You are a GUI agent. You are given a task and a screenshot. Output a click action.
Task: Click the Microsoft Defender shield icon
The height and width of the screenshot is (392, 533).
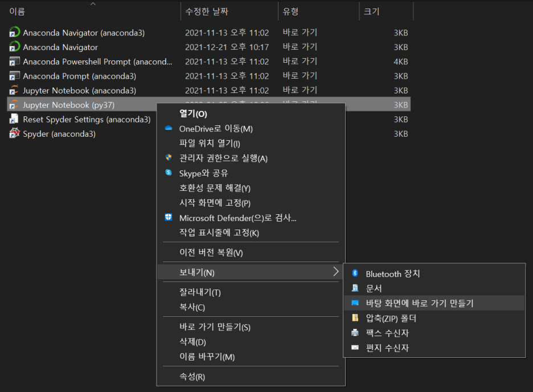[168, 217]
